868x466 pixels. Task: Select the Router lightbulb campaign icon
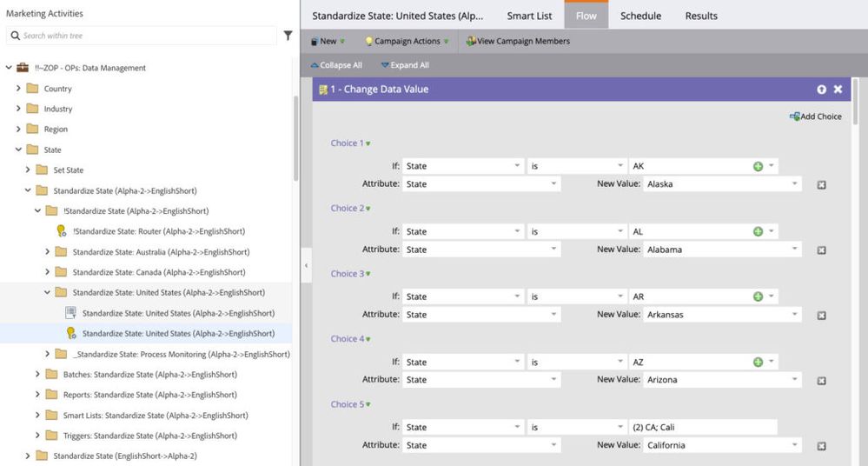pyautogui.click(x=62, y=231)
